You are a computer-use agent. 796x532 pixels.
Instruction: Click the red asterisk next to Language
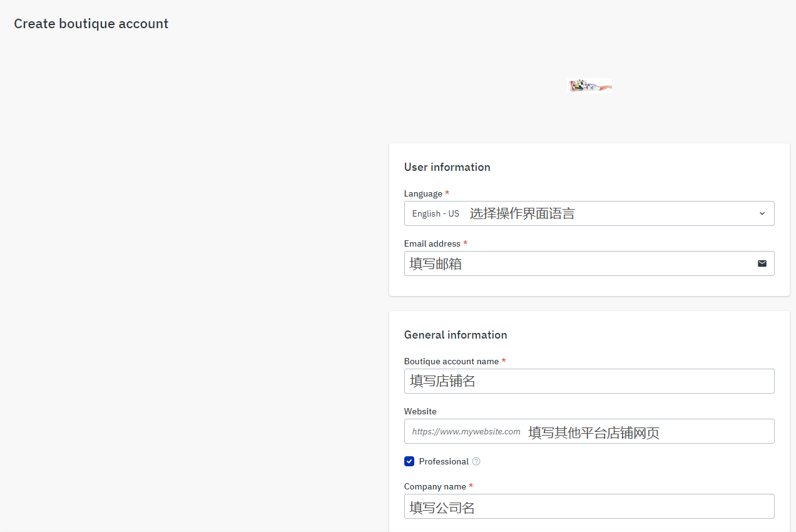(x=447, y=193)
